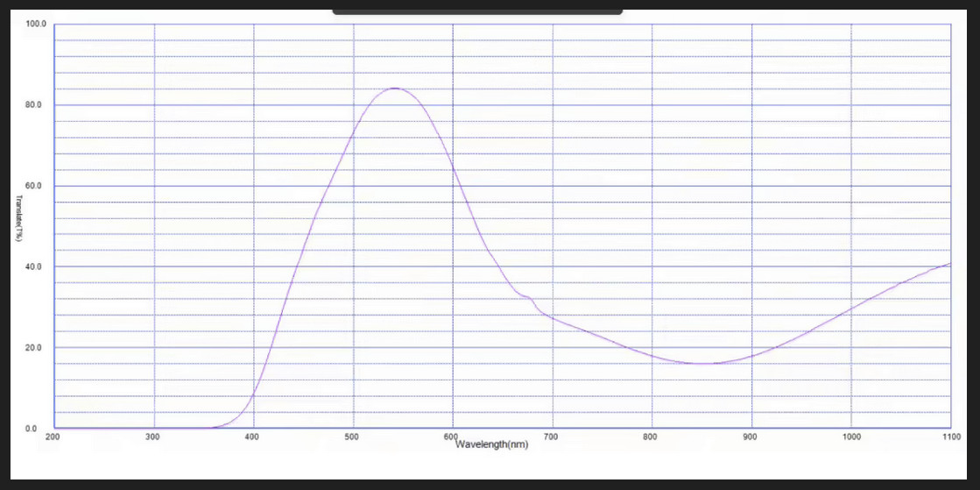Click the dark handle bar above the chart
980x490 pixels.
pos(477,11)
